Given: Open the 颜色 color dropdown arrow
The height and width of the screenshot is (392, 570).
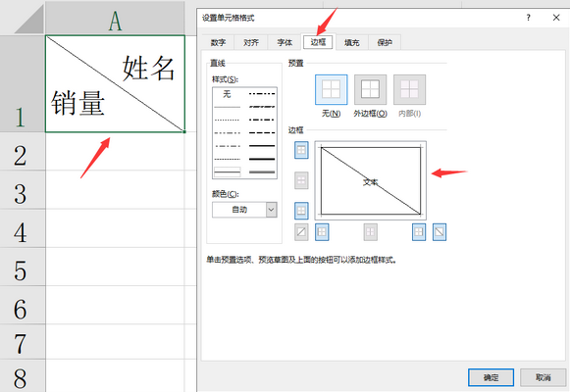Looking at the screenshot, I should tap(271, 210).
